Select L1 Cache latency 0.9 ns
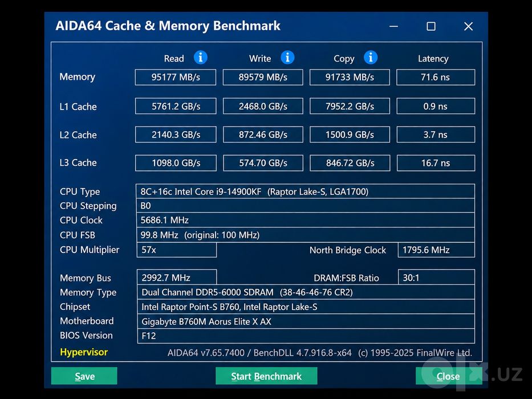532x399 pixels. (436, 106)
